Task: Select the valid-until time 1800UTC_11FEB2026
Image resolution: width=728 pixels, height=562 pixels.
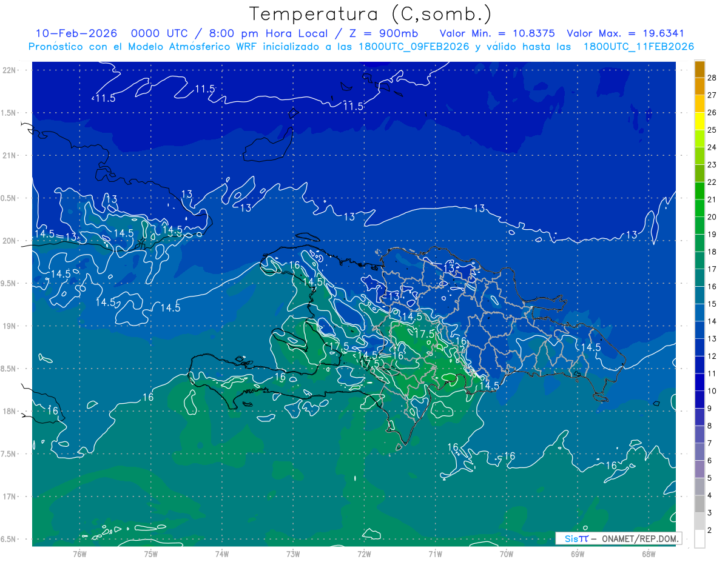Action: 638,47
